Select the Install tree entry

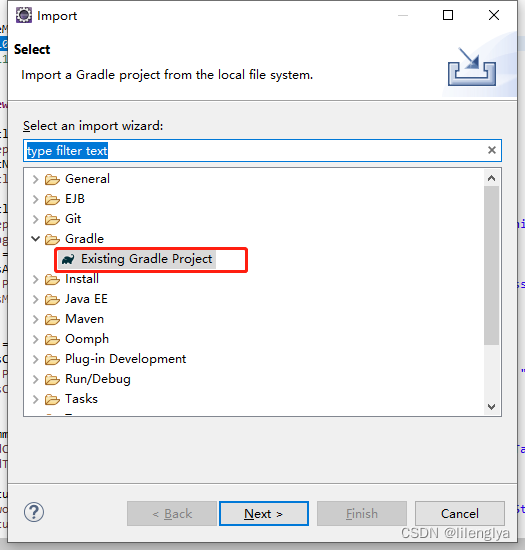click(82, 279)
